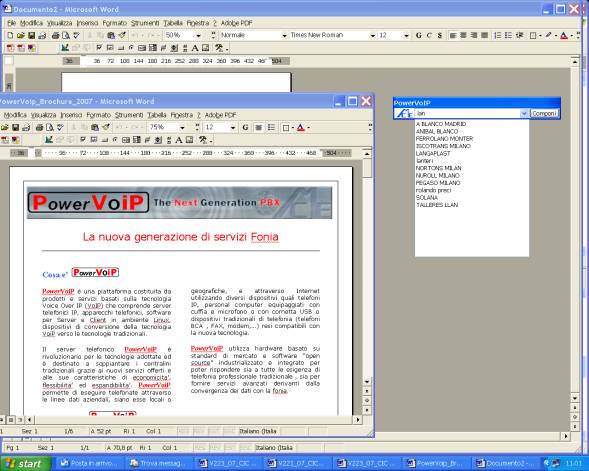Open zoom 50% dropdown in Documento2

tap(198, 35)
